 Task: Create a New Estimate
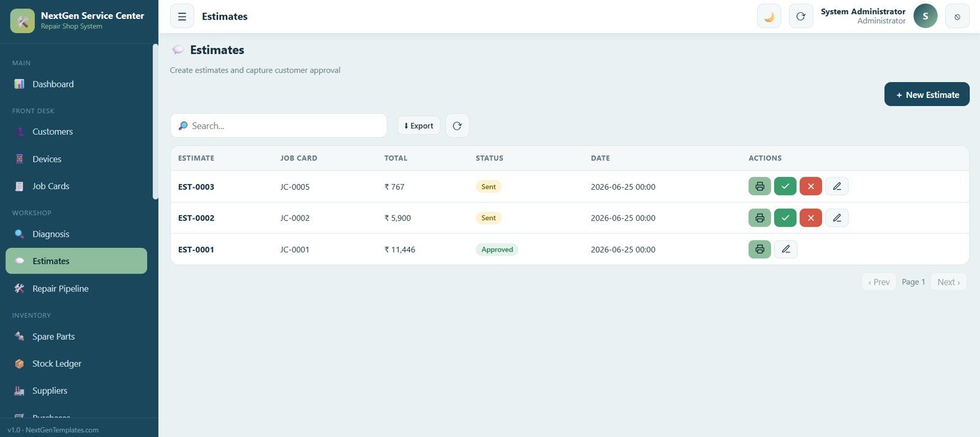[927, 94]
